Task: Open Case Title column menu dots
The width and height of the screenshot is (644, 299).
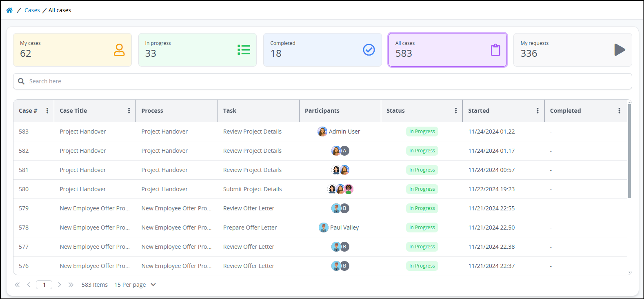Action: pyautogui.click(x=129, y=111)
